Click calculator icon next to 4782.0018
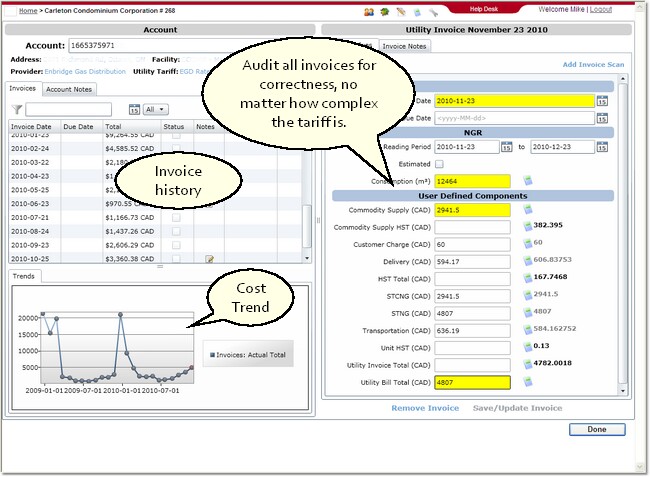Viewport: 650px width, 477px height. [528, 364]
